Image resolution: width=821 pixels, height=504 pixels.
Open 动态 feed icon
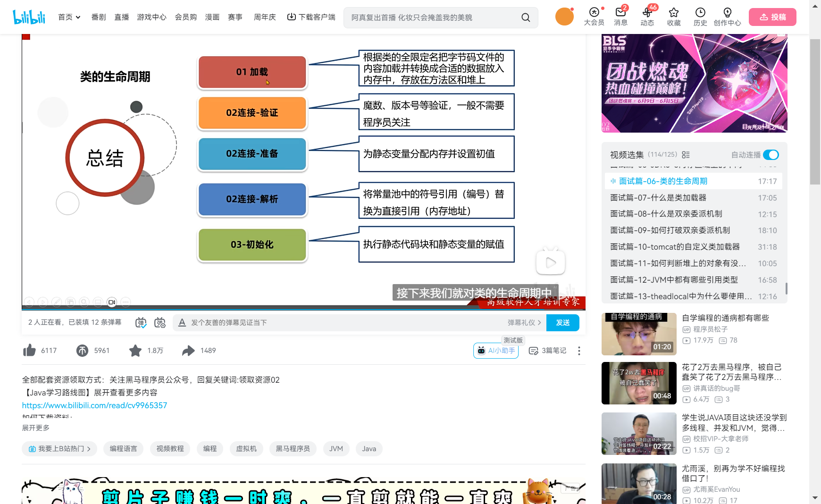coord(647,17)
